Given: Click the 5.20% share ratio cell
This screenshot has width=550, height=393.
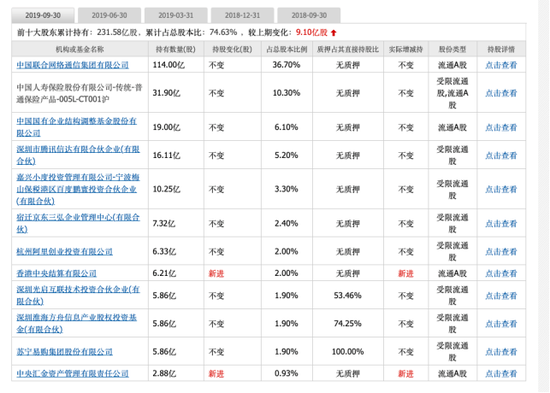Looking at the screenshot, I should coord(286,155).
